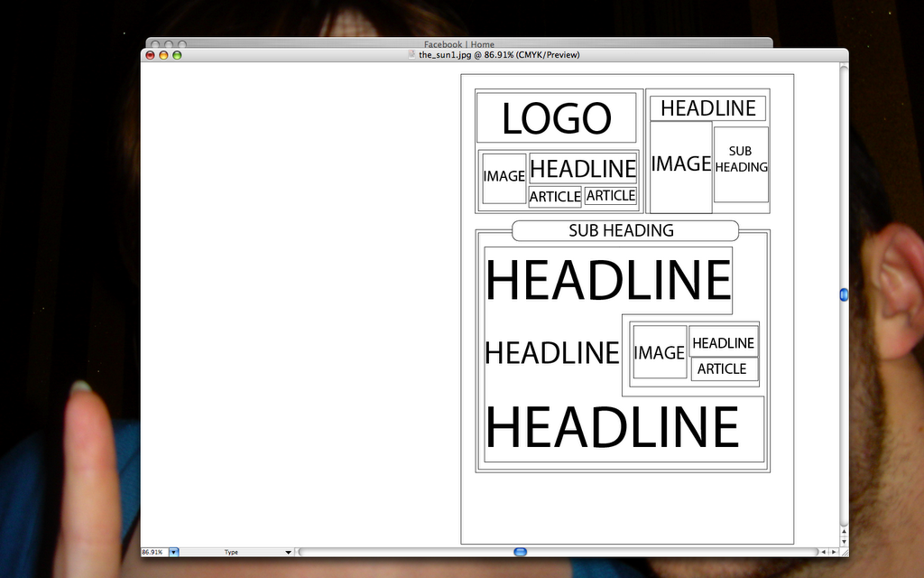The height and width of the screenshot is (578, 924).
Task: Select the IMAGE box under LOGO
Action: 504,178
